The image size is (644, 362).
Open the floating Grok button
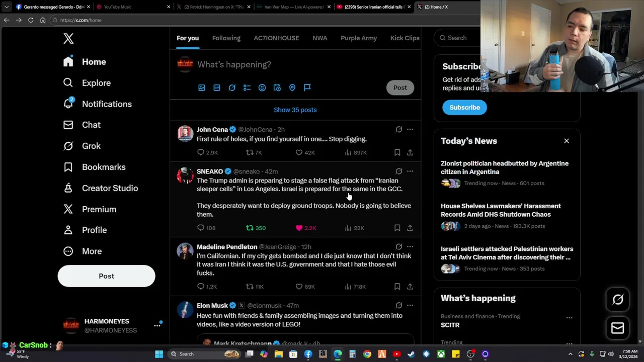(617, 300)
